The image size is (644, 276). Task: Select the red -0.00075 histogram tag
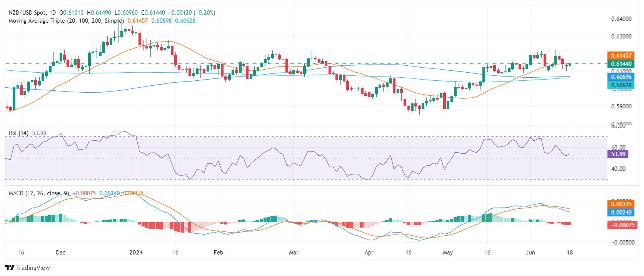click(621, 225)
